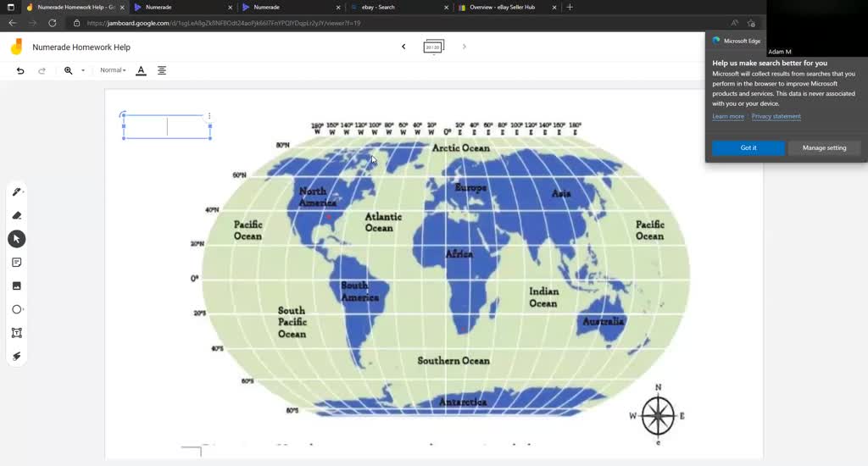Click the address bar URL

coord(224,23)
